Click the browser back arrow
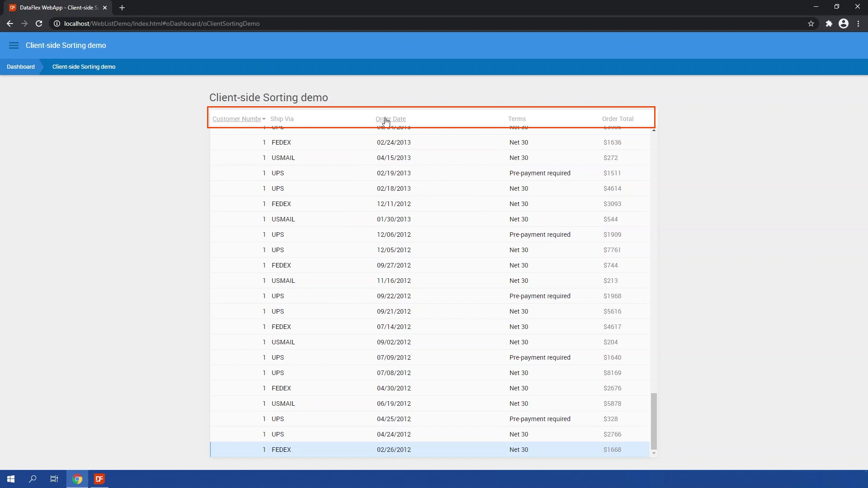 10,23
